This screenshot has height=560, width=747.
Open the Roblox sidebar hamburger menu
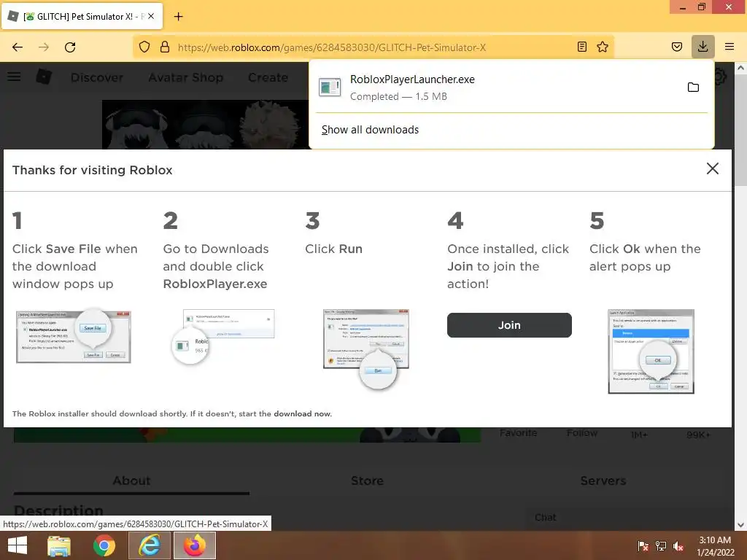14,77
